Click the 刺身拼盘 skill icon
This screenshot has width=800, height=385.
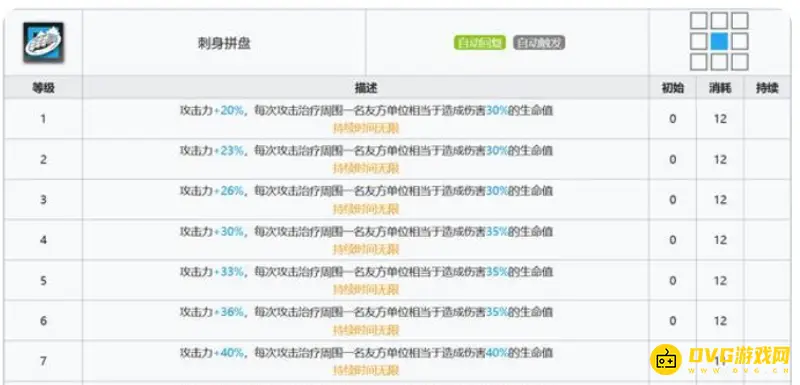pyautogui.click(x=43, y=42)
